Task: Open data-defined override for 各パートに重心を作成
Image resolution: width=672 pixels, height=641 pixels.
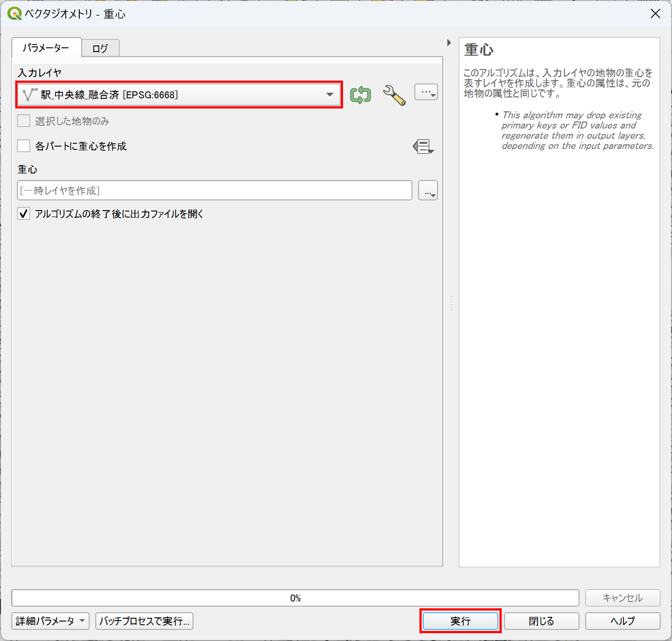Action: [x=423, y=147]
